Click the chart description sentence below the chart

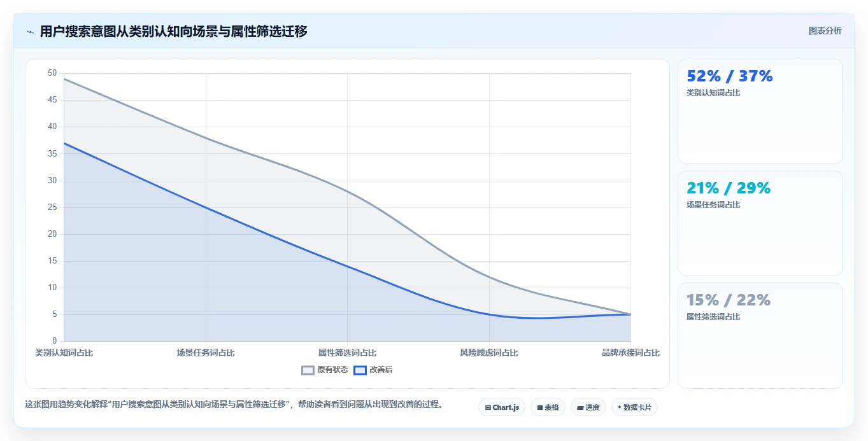(x=234, y=404)
